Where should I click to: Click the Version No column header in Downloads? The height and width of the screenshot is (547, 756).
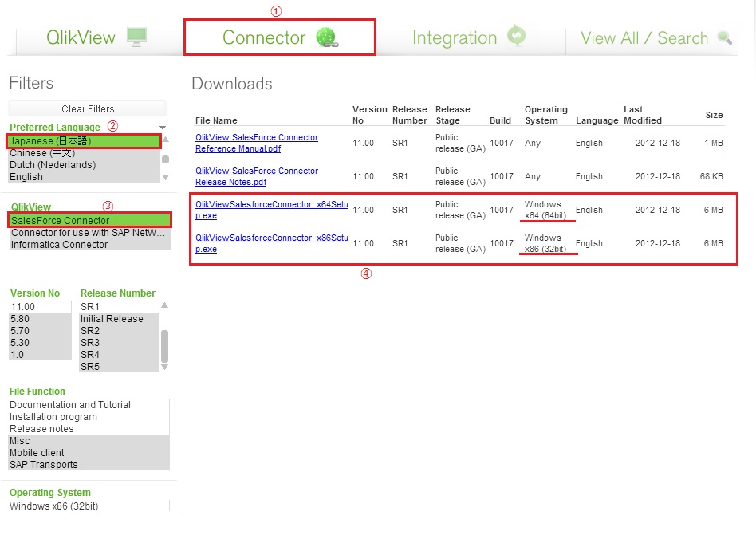(x=369, y=115)
